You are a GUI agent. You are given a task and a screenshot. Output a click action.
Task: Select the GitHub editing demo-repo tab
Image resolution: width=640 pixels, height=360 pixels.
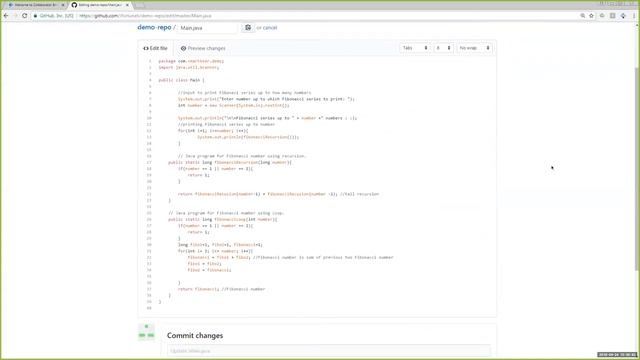100,5
